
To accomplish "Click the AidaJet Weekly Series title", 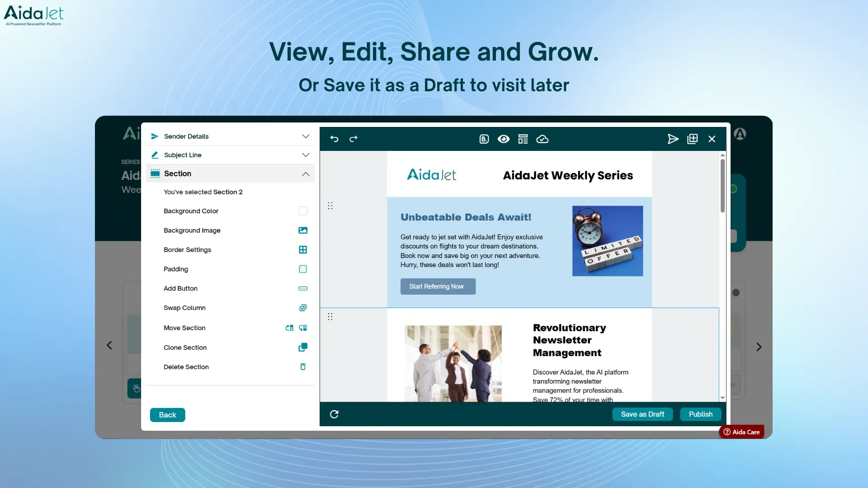I will 568,176.
